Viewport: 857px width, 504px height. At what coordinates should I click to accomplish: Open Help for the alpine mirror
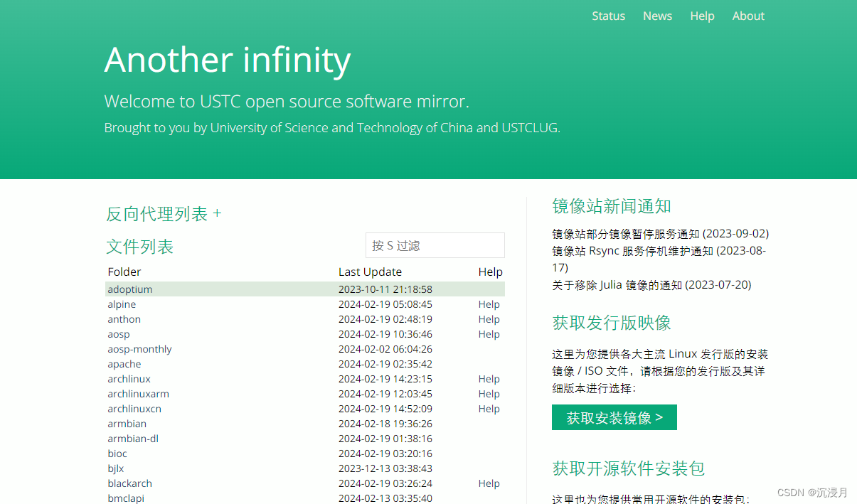pyautogui.click(x=489, y=304)
